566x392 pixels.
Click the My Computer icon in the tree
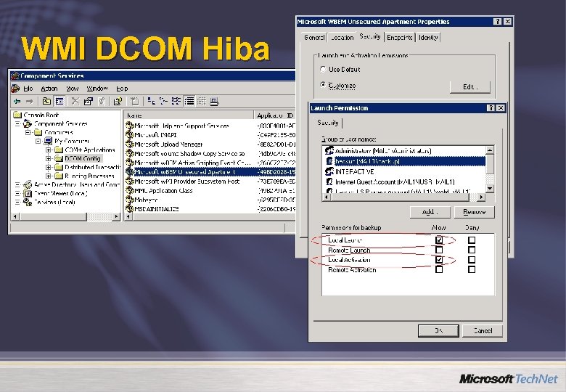[x=48, y=141]
